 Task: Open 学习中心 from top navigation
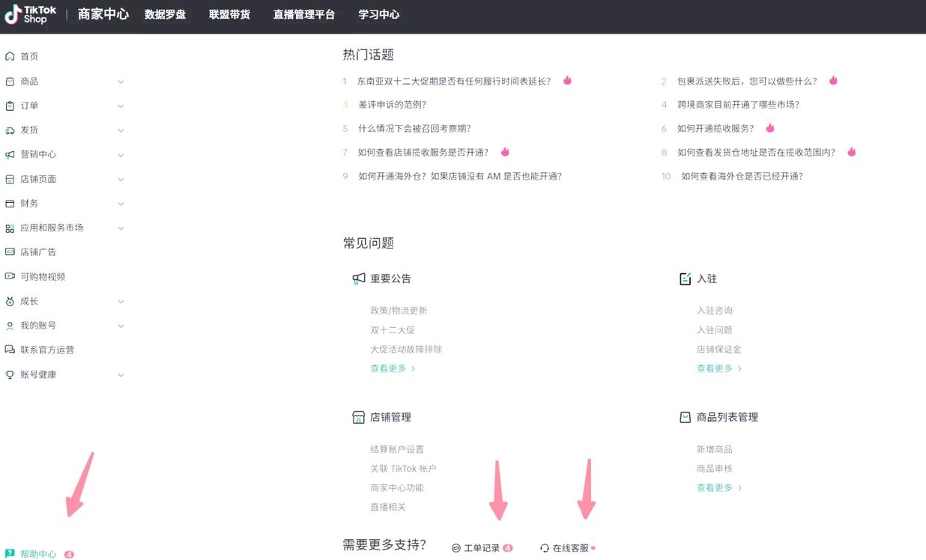[x=378, y=13]
